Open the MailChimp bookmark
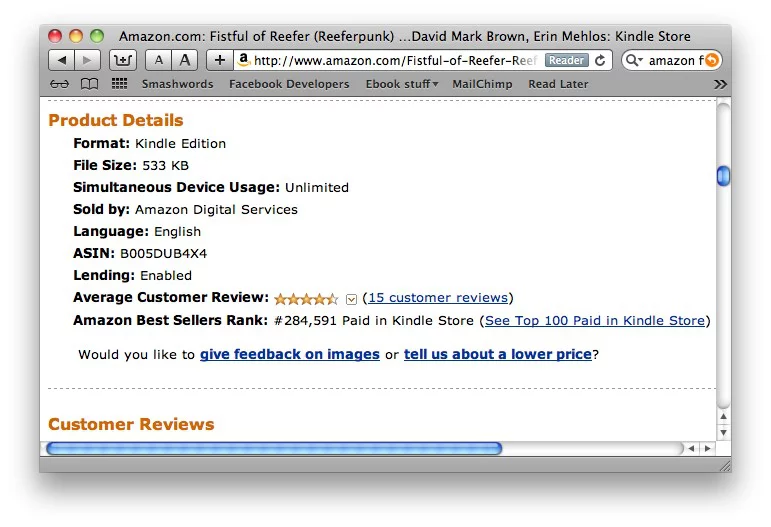This screenshot has height=527, width=771. 482,84
